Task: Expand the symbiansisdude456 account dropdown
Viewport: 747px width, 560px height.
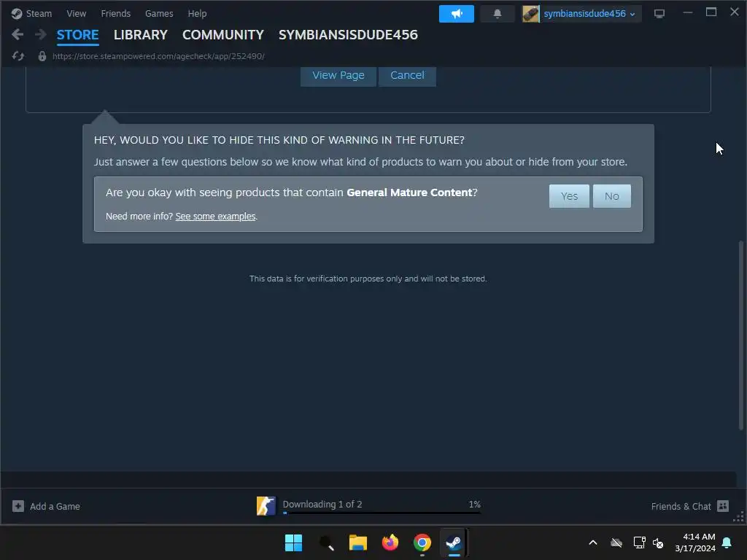Action: 589,14
